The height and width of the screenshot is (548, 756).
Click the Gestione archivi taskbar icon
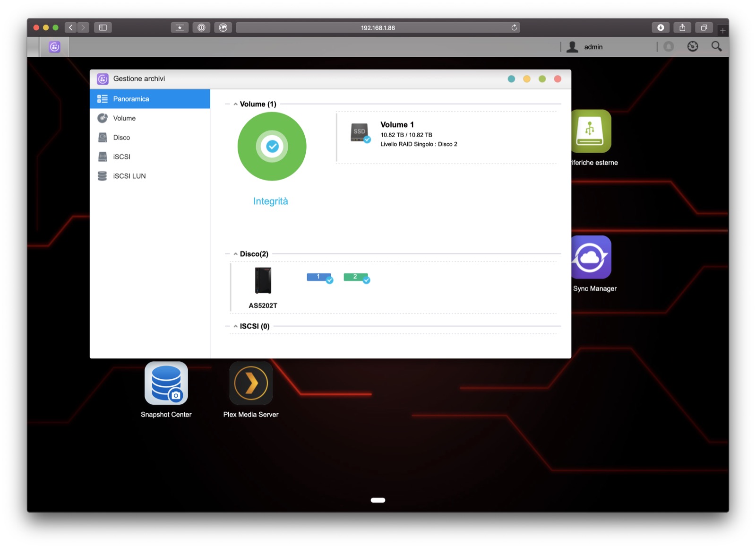(x=55, y=47)
